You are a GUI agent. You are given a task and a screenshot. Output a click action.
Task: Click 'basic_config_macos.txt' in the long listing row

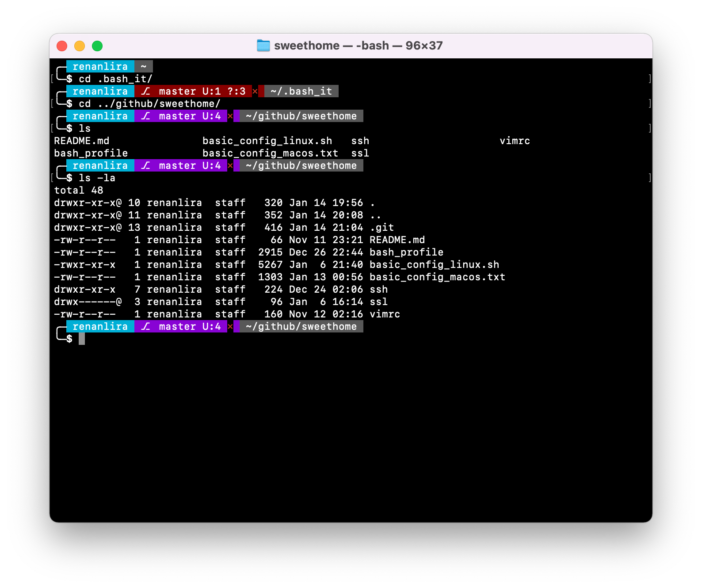click(438, 277)
